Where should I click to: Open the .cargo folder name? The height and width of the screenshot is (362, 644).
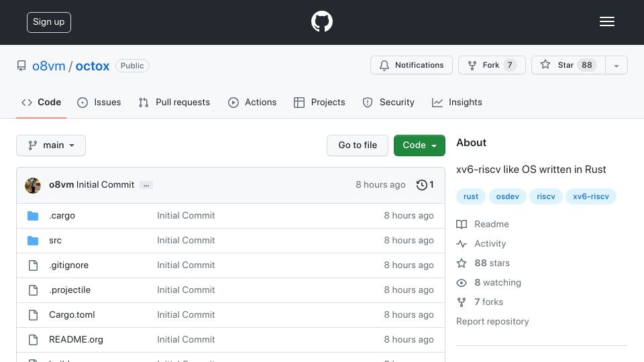62,216
